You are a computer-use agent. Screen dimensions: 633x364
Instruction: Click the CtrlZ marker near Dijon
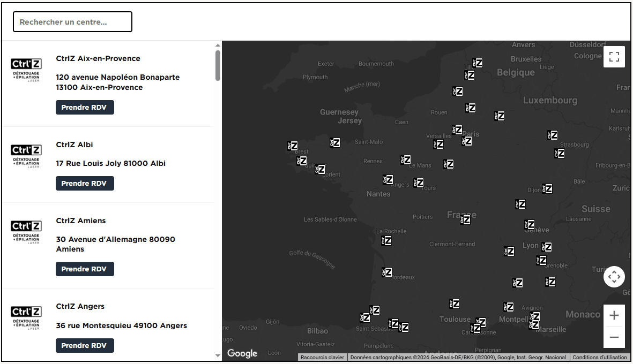(x=548, y=188)
